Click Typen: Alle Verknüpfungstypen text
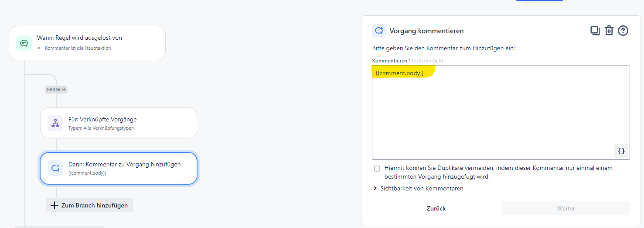Viewport: 644px width, 228px height. pyautogui.click(x=101, y=128)
